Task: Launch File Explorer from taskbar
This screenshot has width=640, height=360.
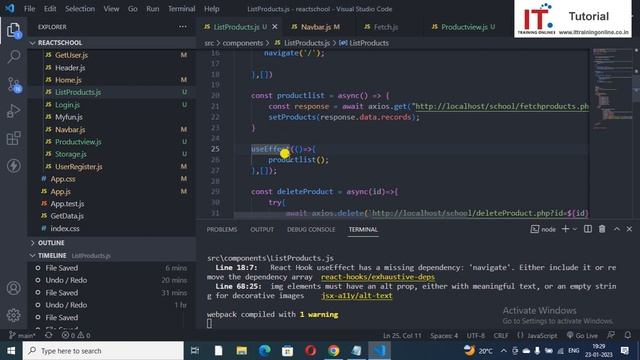Action: click(x=242, y=351)
